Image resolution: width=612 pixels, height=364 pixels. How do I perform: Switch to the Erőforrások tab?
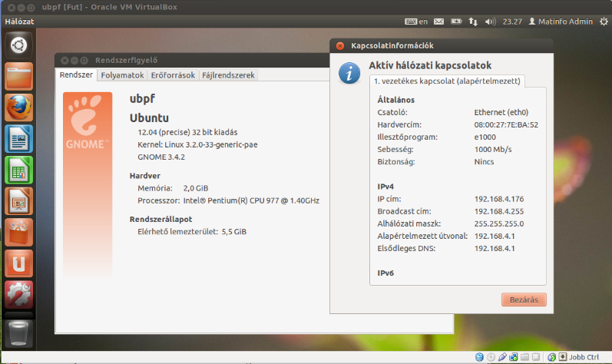pos(173,75)
